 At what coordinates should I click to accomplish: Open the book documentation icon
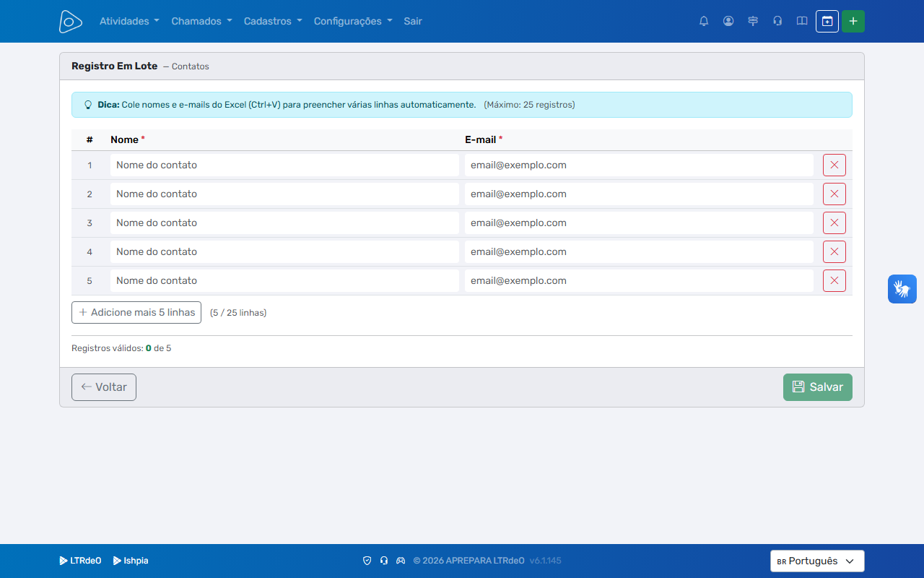802,21
